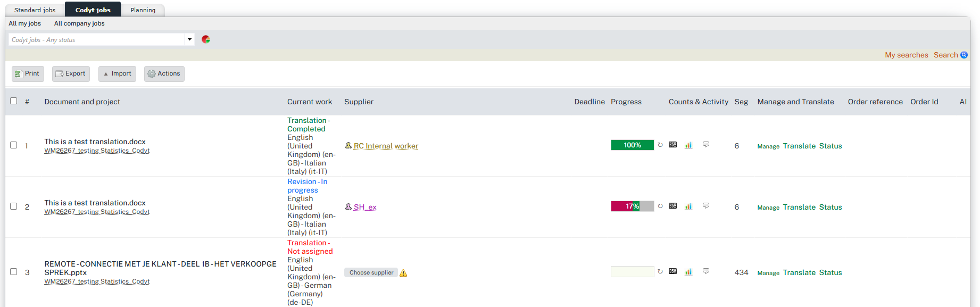Expand the Codyt jobs status dropdown
The width and height of the screenshot is (980, 307).
coord(189,39)
